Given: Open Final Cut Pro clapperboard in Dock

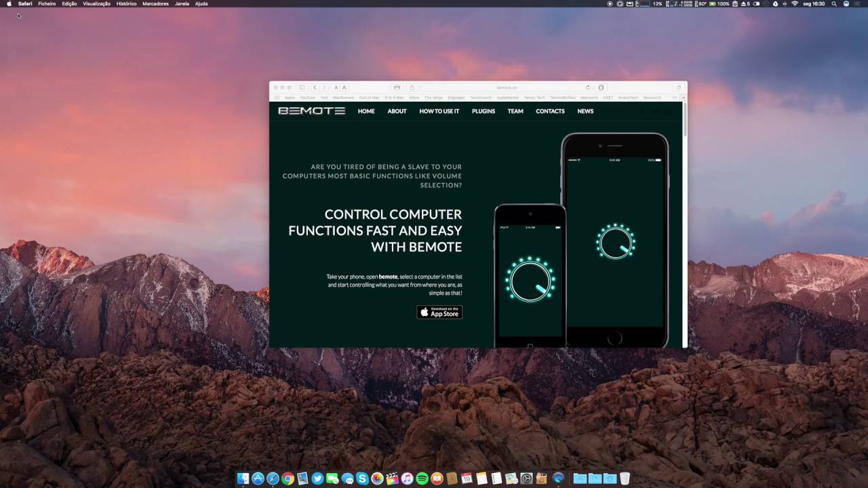Looking at the screenshot, I should 392,479.
